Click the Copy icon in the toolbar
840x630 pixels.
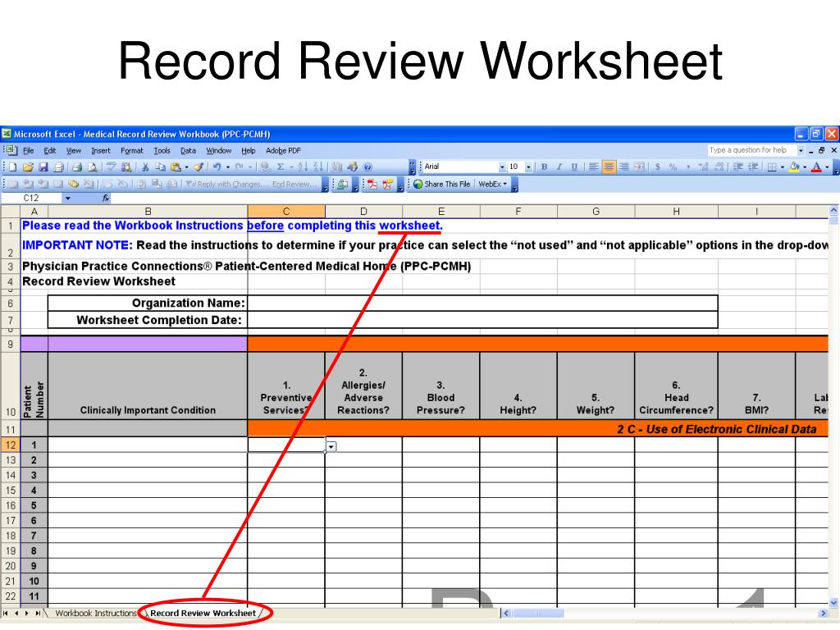tap(160, 167)
